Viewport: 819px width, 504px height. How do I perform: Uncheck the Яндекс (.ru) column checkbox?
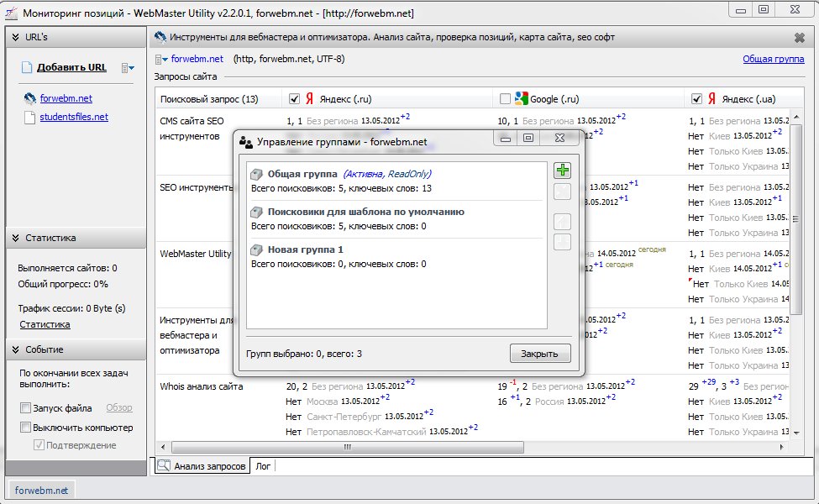(295, 99)
